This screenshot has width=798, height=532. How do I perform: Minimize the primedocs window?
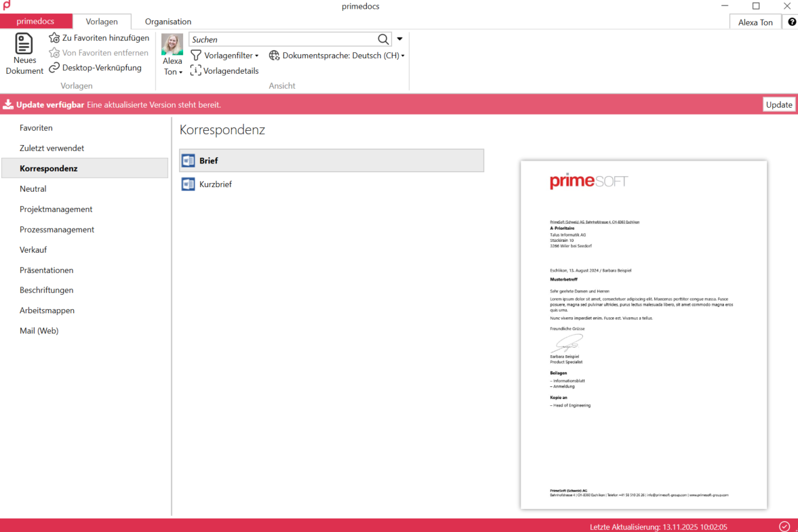(x=725, y=6)
